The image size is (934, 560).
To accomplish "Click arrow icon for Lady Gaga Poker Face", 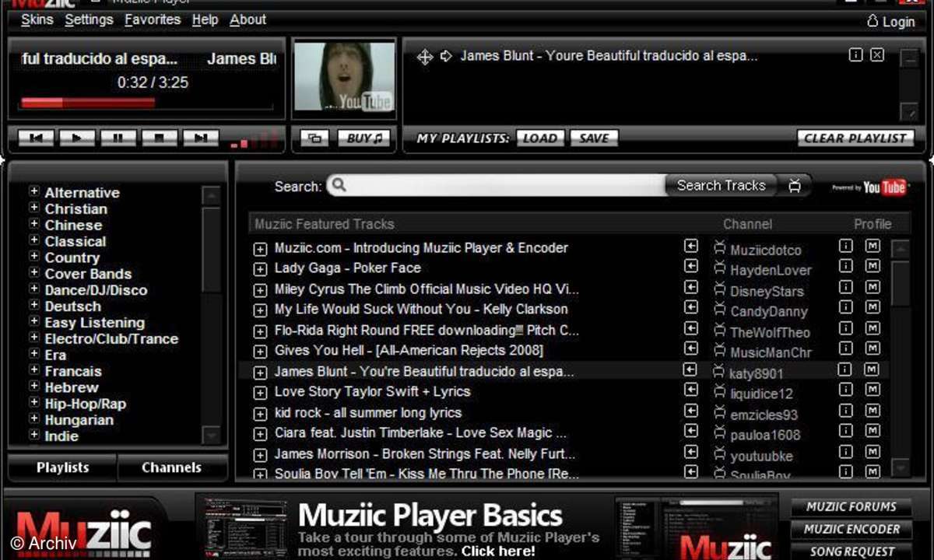I will tap(690, 267).
